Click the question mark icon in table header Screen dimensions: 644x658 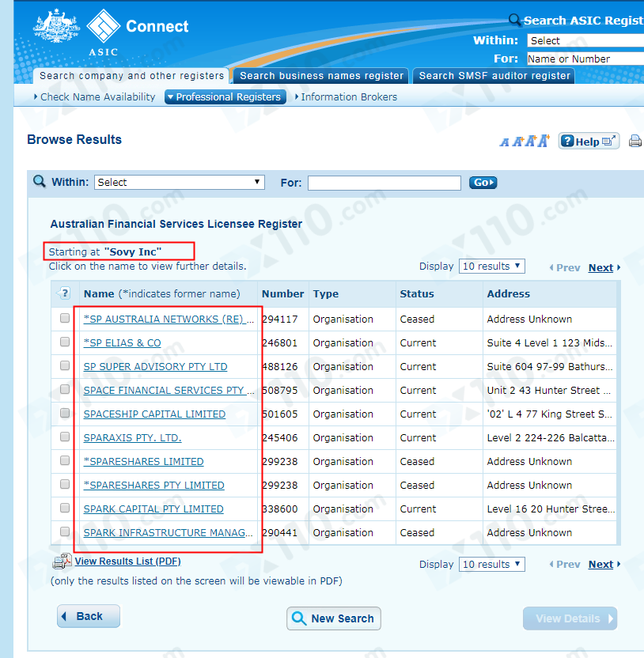point(64,293)
